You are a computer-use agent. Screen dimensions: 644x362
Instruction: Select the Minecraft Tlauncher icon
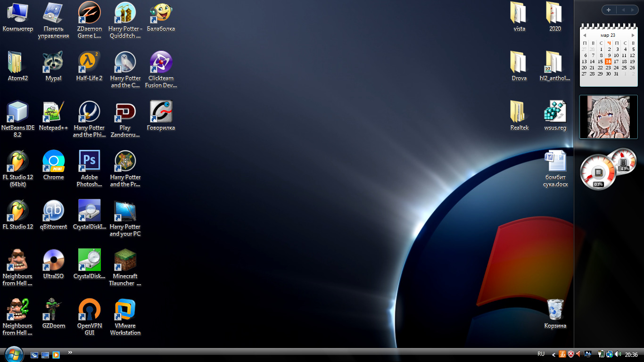tap(125, 261)
